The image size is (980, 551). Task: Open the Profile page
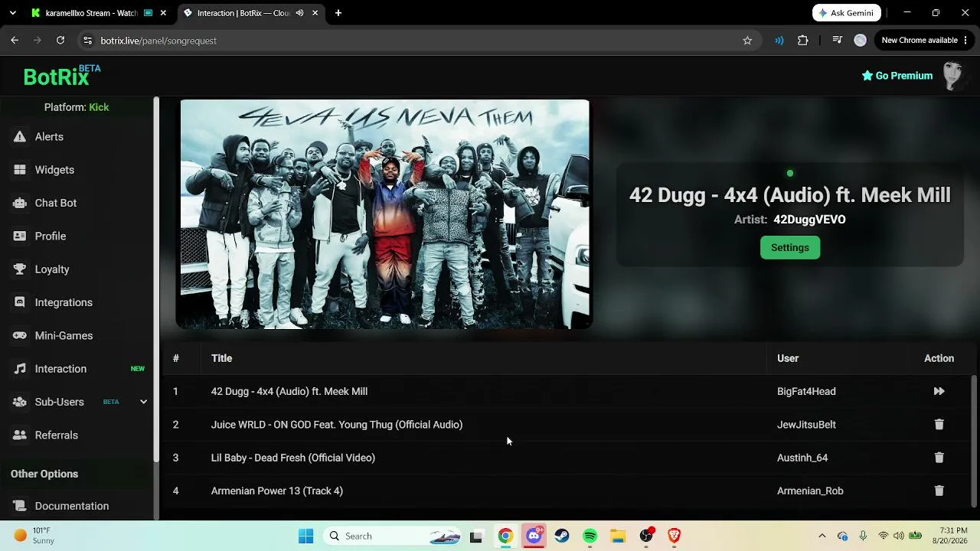[51, 236]
